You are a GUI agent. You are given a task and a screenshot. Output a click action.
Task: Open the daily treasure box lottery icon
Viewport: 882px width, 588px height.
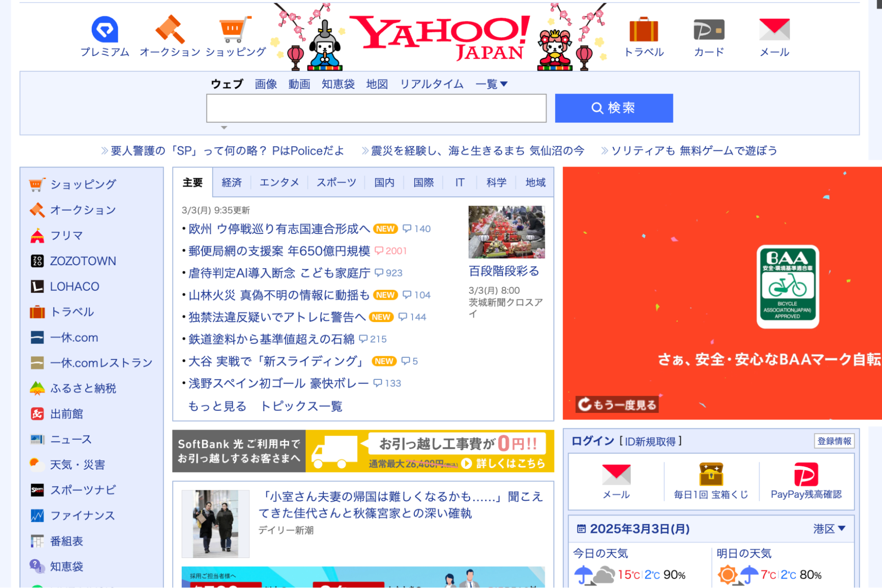pos(711,474)
